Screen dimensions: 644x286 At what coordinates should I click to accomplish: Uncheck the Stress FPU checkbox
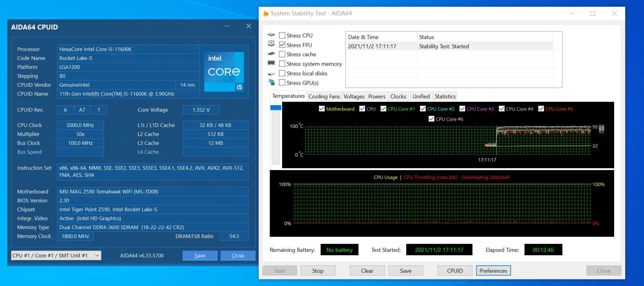pos(282,45)
